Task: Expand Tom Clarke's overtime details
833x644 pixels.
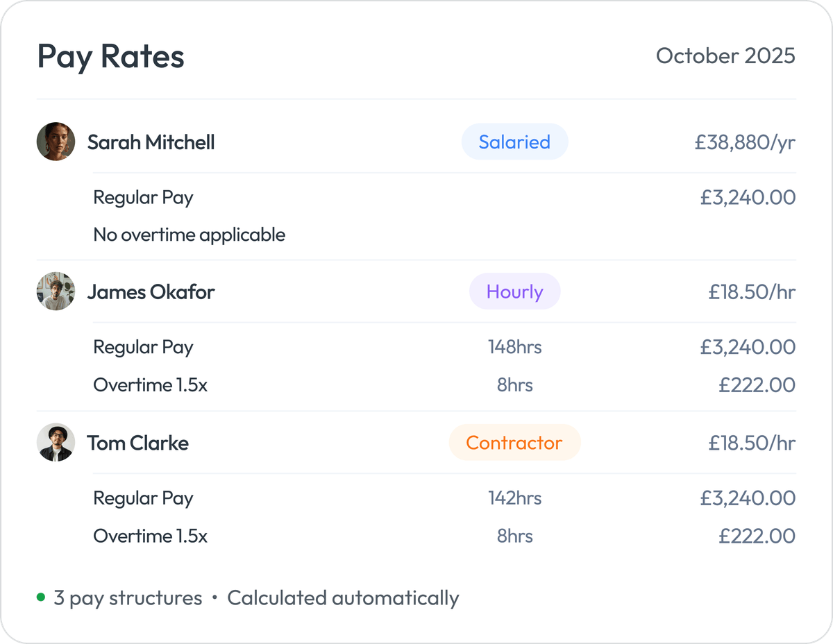Action: (149, 535)
